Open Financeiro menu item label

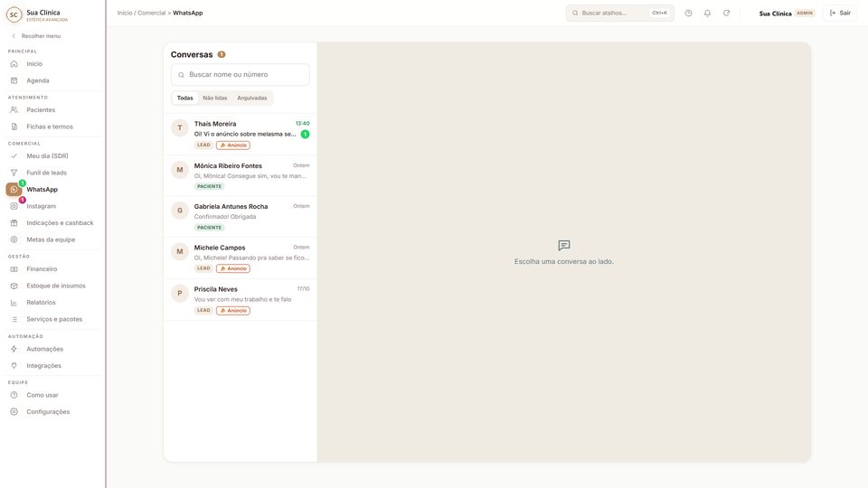(42, 268)
